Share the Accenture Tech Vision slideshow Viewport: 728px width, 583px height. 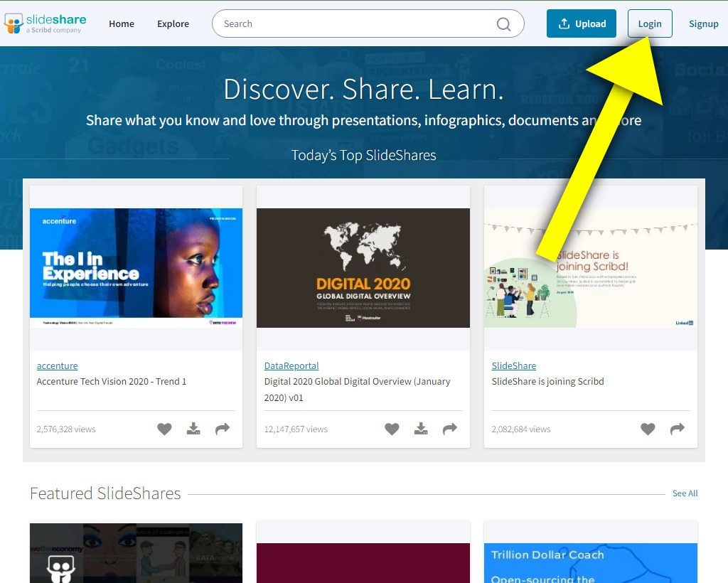tap(223, 429)
